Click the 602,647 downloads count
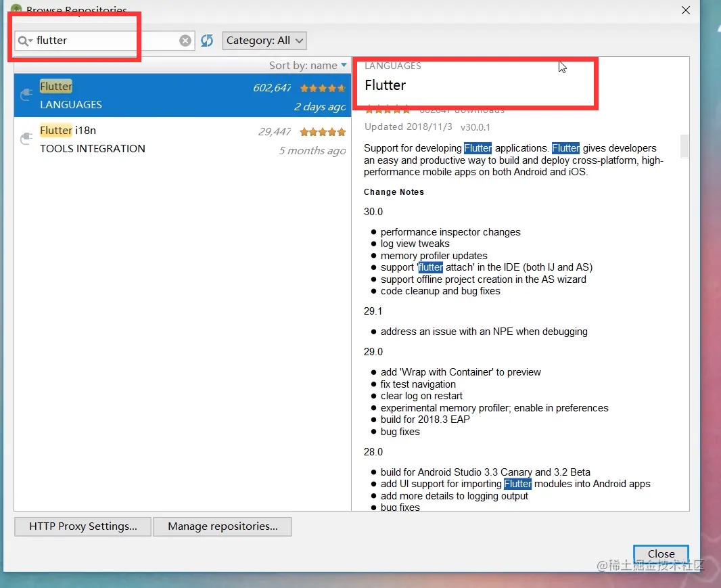Image resolution: width=721 pixels, height=588 pixels. (272, 88)
